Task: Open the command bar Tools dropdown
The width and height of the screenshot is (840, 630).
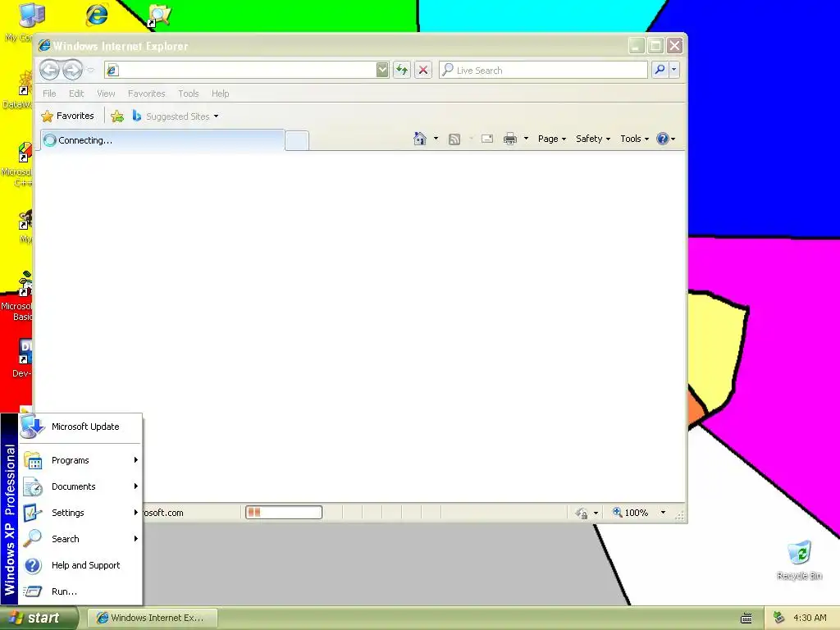Action: 635,139
